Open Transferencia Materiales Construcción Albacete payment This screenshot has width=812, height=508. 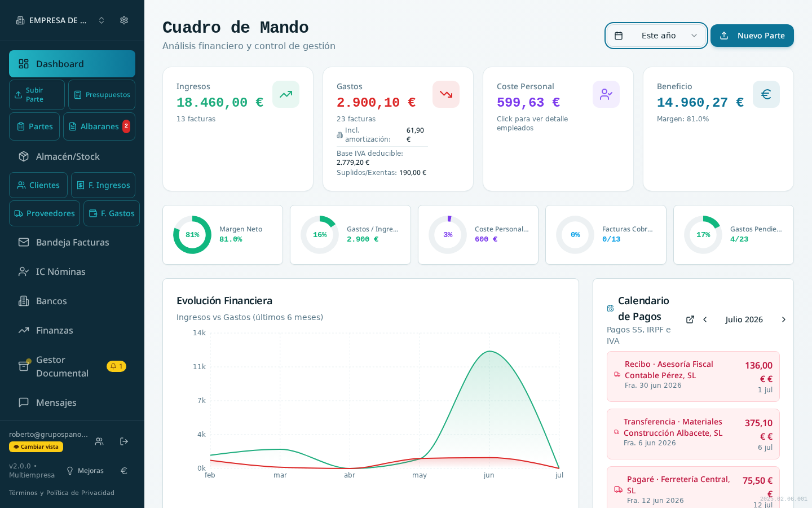coord(693,434)
